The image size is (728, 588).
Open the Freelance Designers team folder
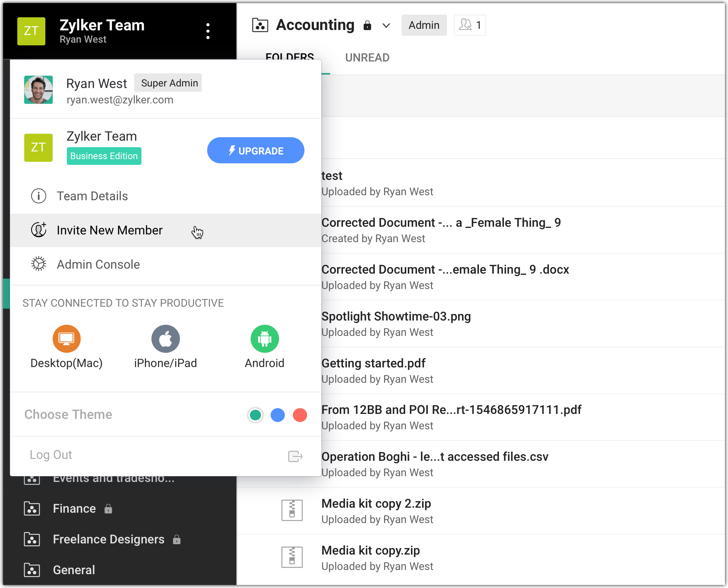click(x=109, y=539)
